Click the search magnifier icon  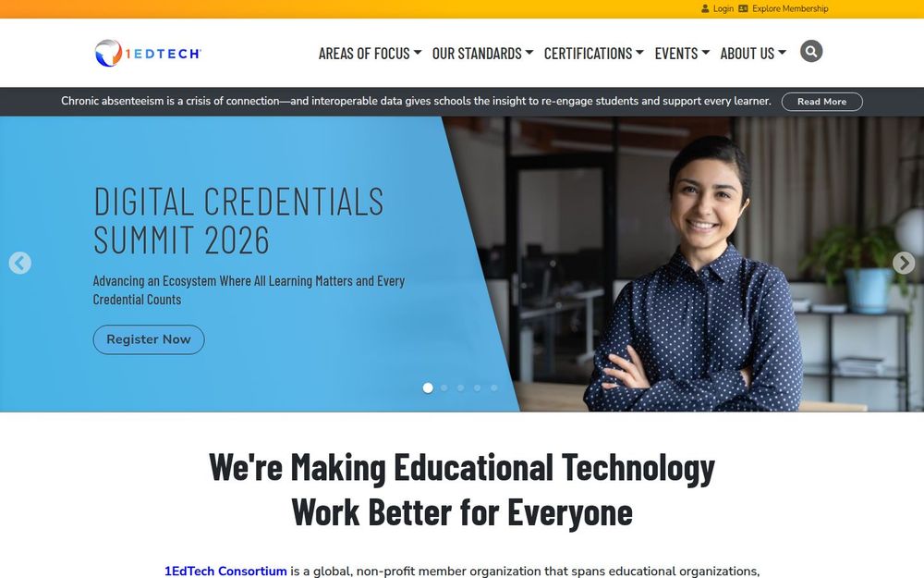pos(811,51)
